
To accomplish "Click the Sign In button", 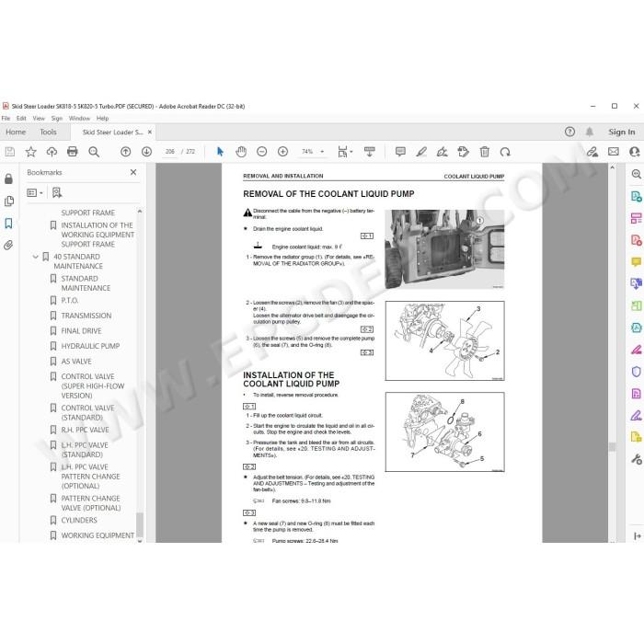I will [x=621, y=132].
